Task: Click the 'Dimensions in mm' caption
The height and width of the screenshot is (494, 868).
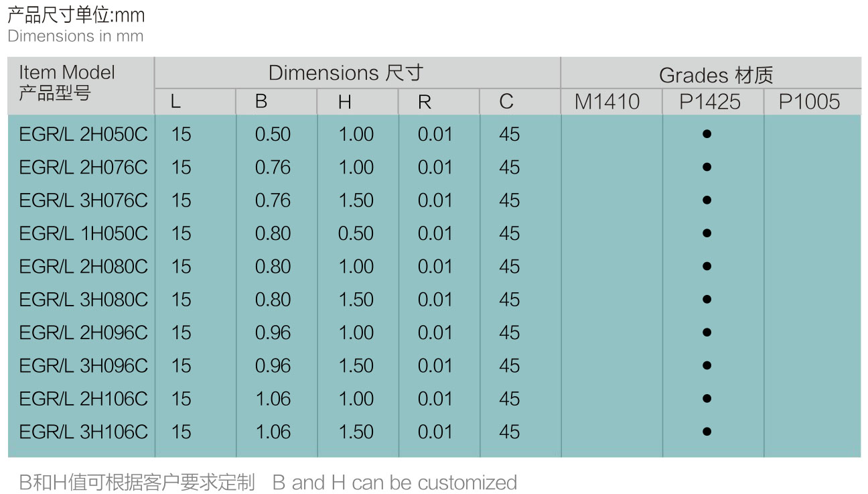Action: point(76,36)
